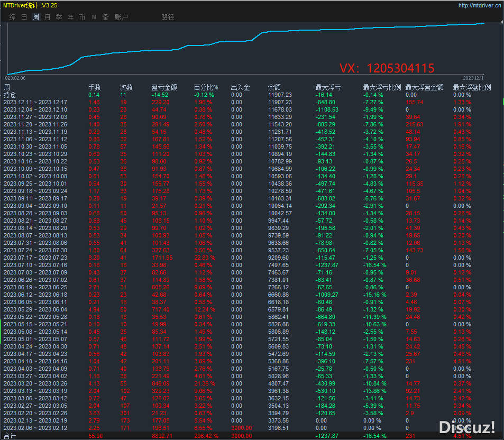
Task: Click the 最大浮亏比例 column header
Action: click(x=382, y=87)
